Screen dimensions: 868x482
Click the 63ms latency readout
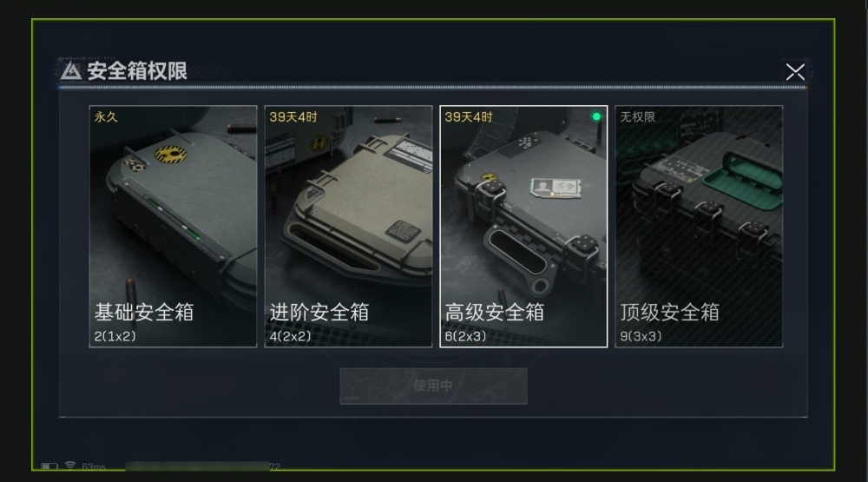94,467
